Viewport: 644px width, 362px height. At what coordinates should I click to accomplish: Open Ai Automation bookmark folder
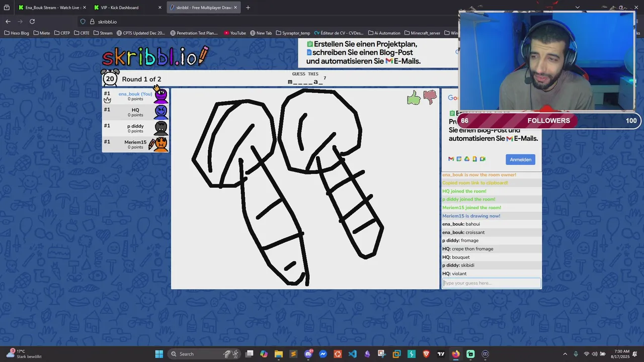[x=384, y=33]
